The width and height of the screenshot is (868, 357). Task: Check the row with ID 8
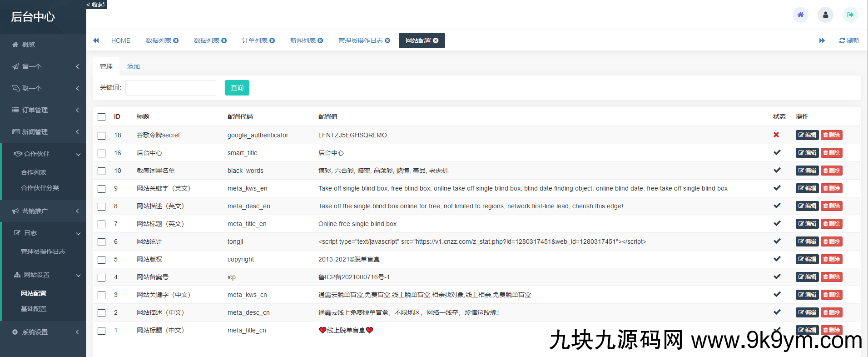pyautogui.click(x=102, y=206)
